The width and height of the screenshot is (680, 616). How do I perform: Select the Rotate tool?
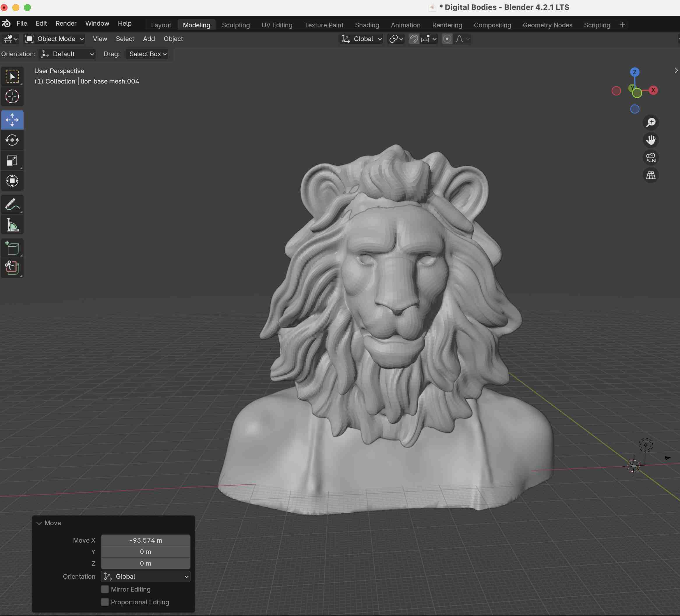pos(12,140)
